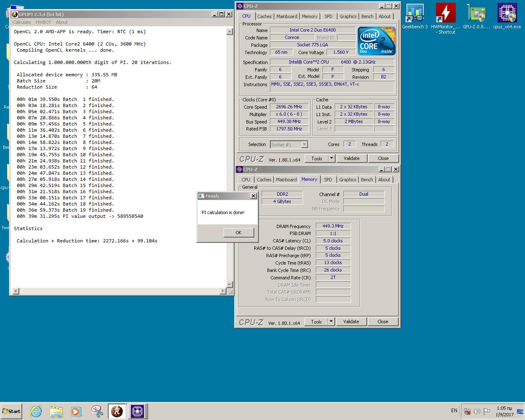Image resolution: width=525 pixels, height=420 pixels.
Task: Click Validate in bottom CPU-Z window
Action: tap(351, 322)
